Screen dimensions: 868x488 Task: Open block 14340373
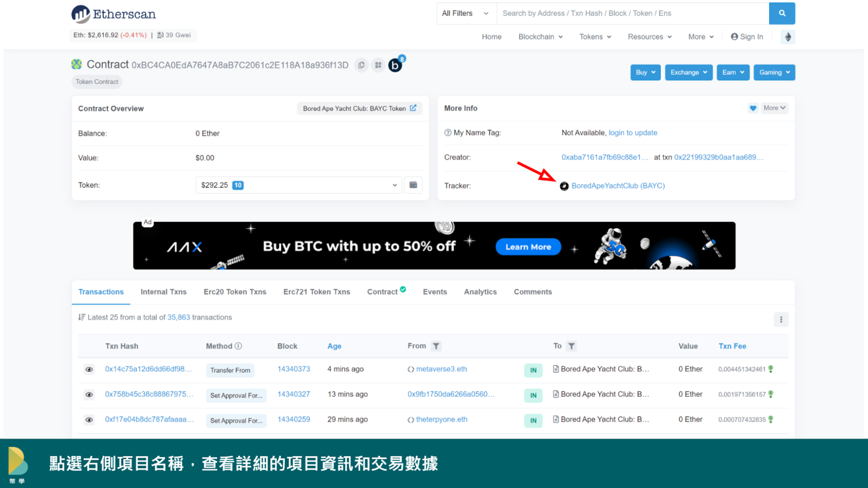pos(294,369)
